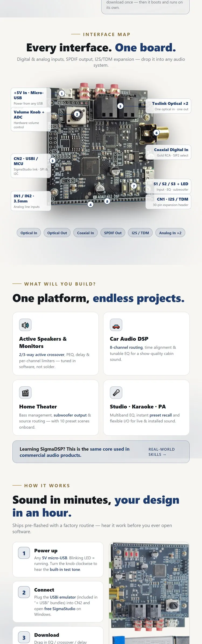Screen dimensions: 202x644
Task: Click the Learning SigmaDSP banner text
Action: coord(75,452)
